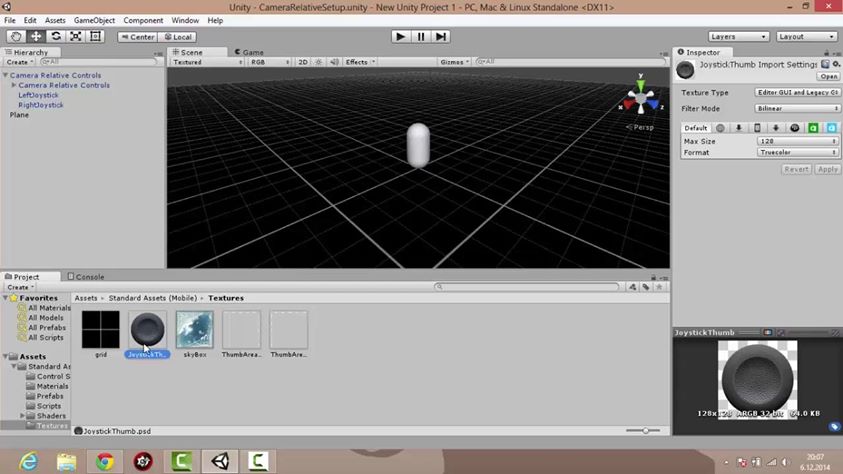Viewport: 843px width, 474px height.
Task: Switch to the Game tab
Action: pyautogui.click(x=249, y=52)
